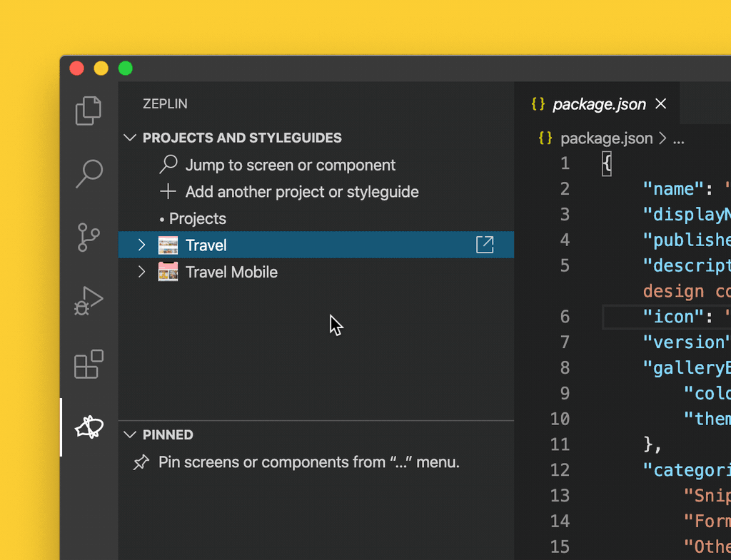The image size is (731, 560).
Task: Collapse the PROJECTS AND STYLEGUIDES section
Action: [x=130, y=138]
